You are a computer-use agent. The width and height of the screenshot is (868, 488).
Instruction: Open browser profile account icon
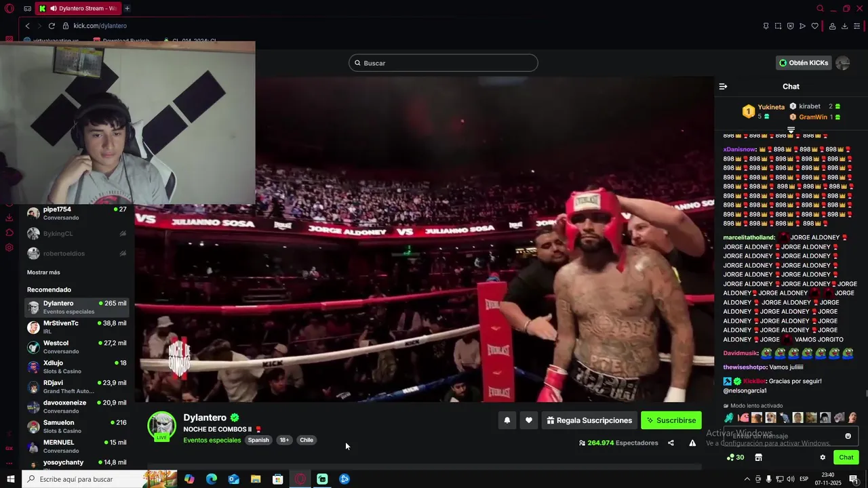click(x=832, y=26)
